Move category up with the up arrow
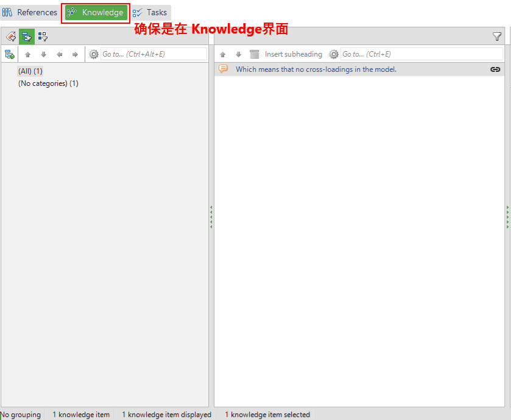Screen dimensions: 511x420 tap(27, 54)
